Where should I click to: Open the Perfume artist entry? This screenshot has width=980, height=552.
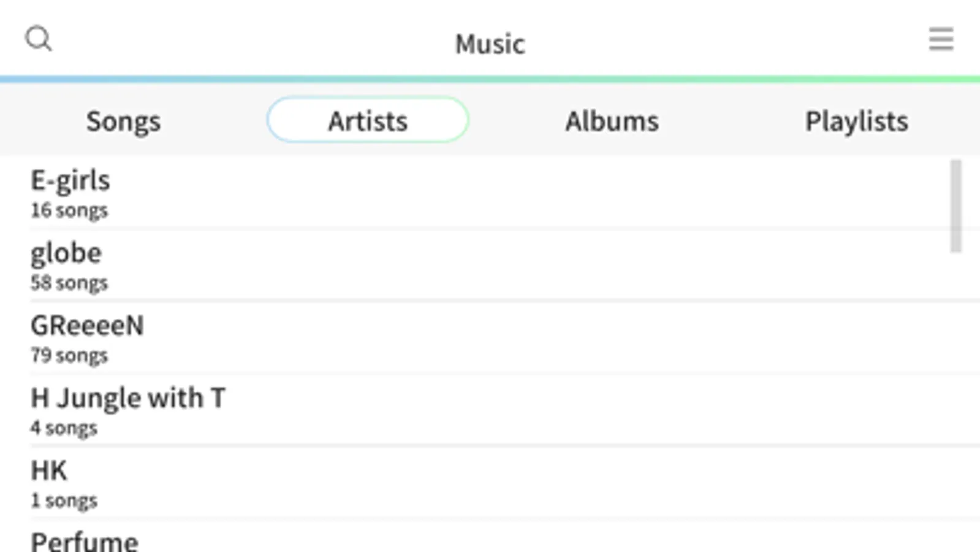[85, 541]
